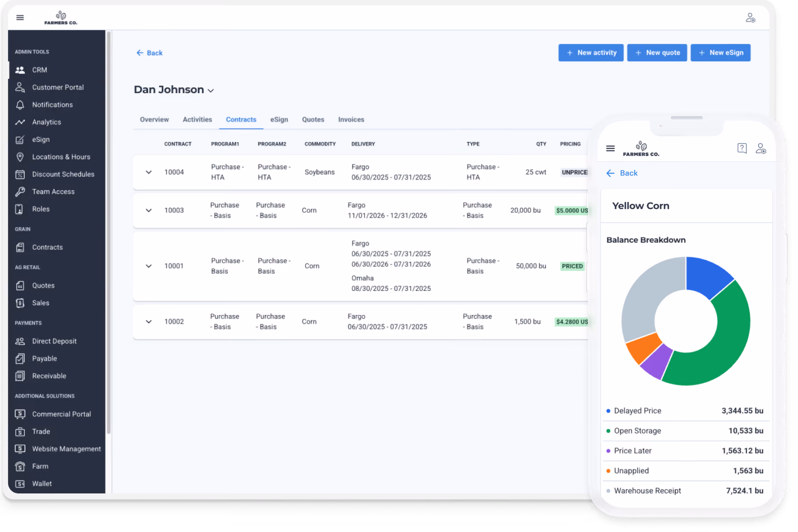Click the COMMODITY column header
The image size is (798, 532).
click(x=320, y=144)
